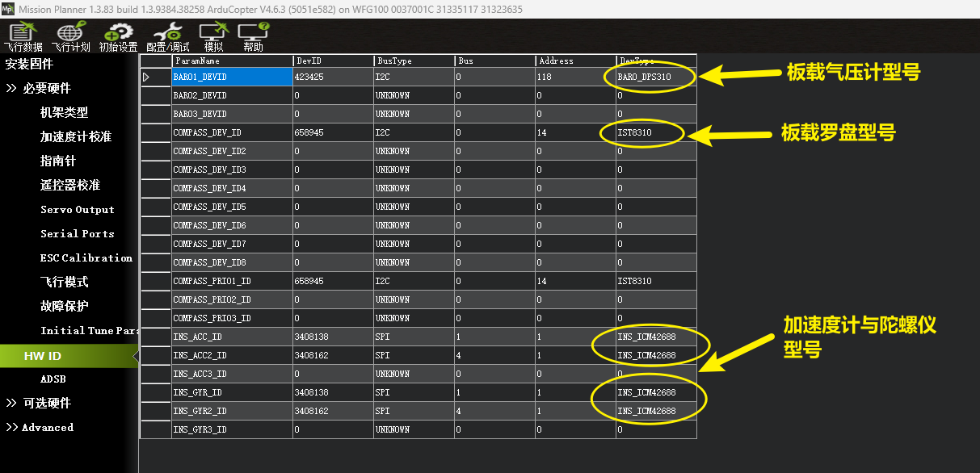Open 加速度计校准 accelerometer calibration page
The height and width of the screenshot is (473, 980).
click(76, 136)
